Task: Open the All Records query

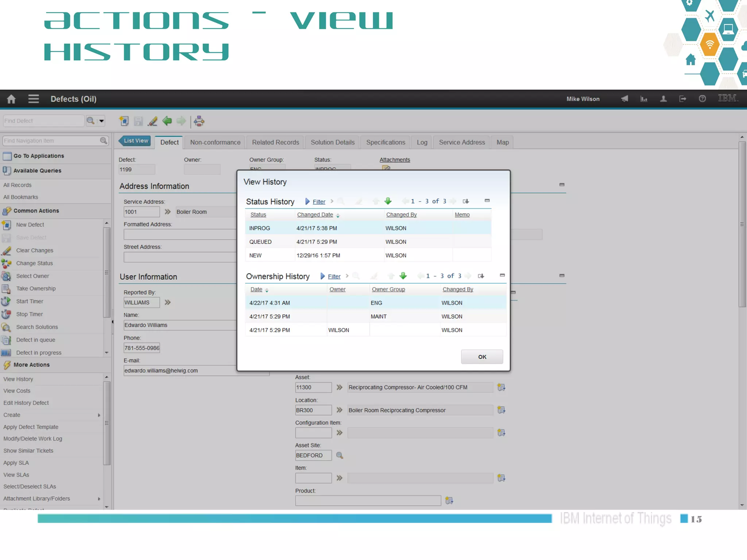Action: pos(17,185)
